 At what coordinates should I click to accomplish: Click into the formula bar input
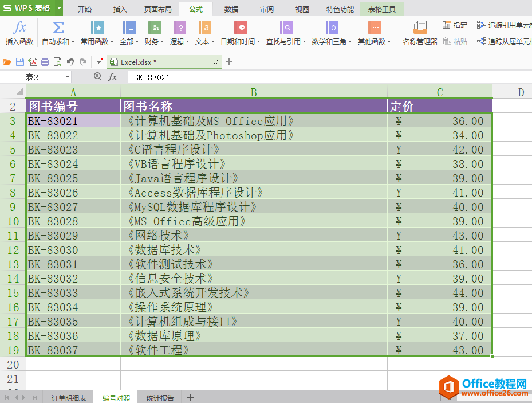tap(329, 77)
